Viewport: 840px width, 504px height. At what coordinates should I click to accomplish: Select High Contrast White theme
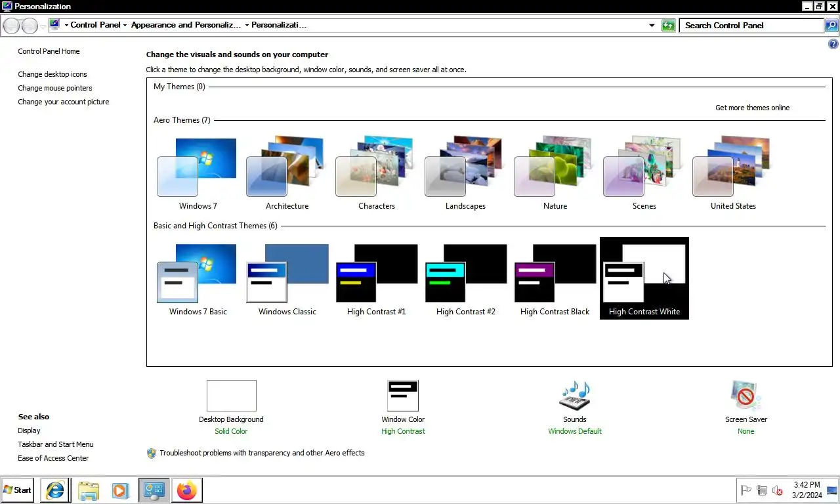click(644, 279)
